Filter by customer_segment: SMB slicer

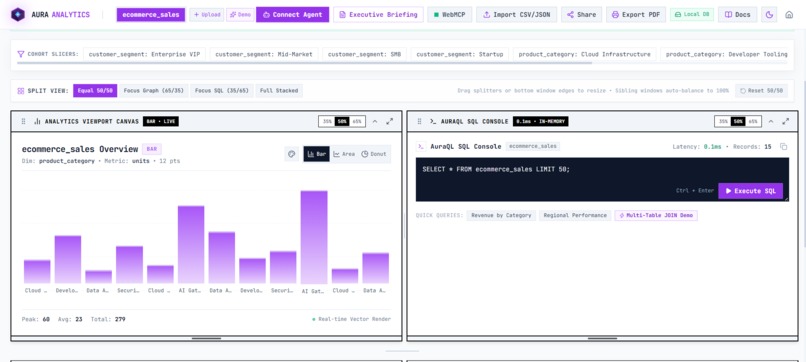click(364, 54)
